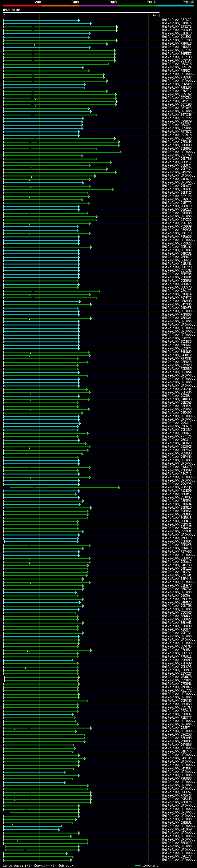Click the purple ~60% identity color segment
Image resolution: width=197 pixels, height=868 pixels.
[99, 6]
